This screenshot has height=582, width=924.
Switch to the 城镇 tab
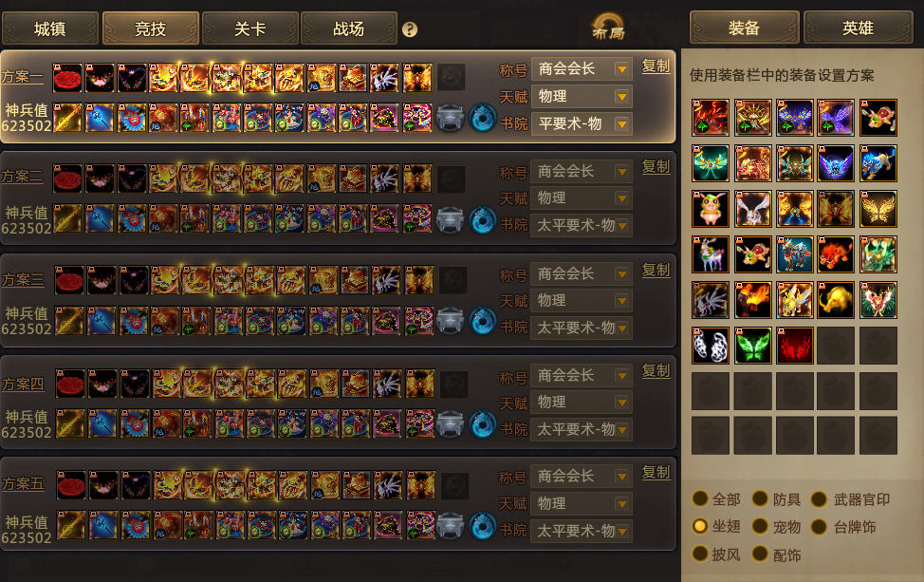tap(50, 28)
